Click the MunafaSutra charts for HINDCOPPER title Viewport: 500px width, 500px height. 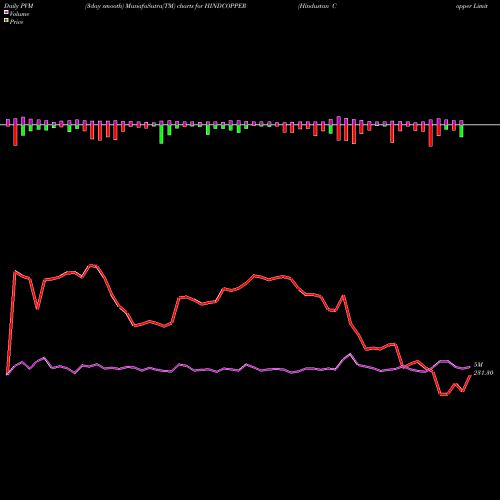(166, 6)
